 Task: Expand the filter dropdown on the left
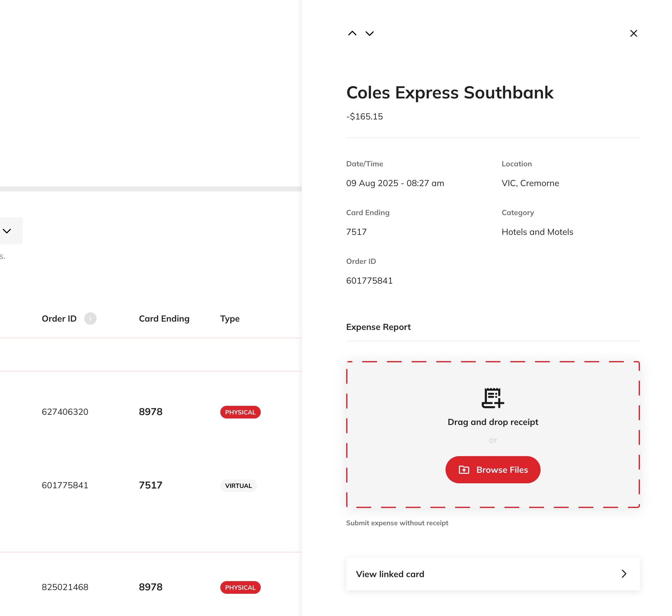7,230
